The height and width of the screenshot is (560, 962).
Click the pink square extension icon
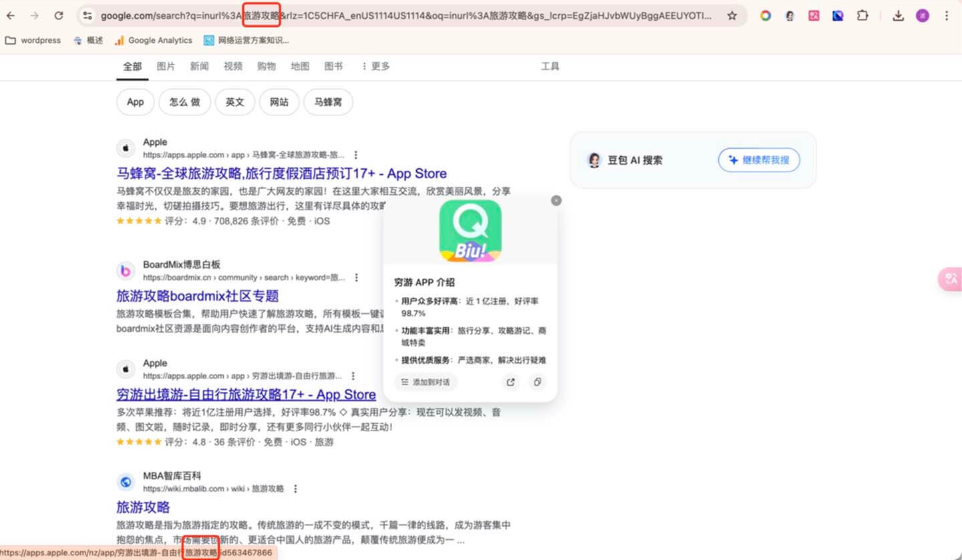pos(814,15)
